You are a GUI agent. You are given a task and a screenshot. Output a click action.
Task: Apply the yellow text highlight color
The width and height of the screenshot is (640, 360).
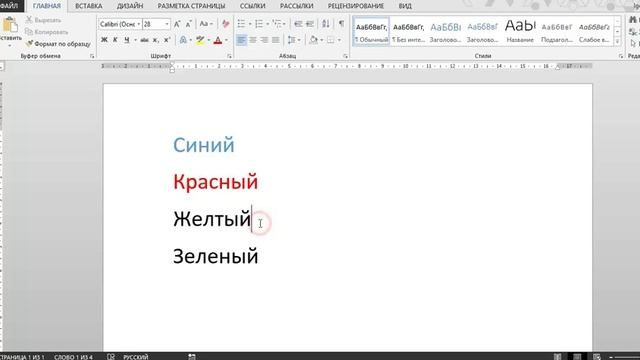(x=200, y=40)
